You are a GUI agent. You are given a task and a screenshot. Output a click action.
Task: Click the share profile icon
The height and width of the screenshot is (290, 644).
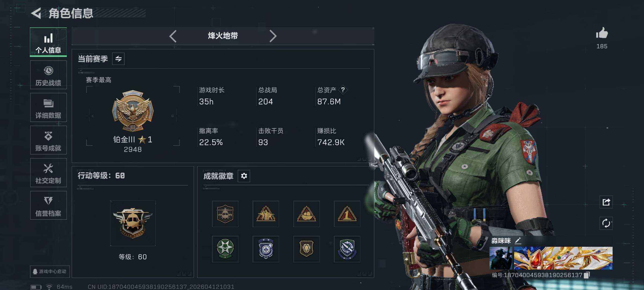coord(606,202)
